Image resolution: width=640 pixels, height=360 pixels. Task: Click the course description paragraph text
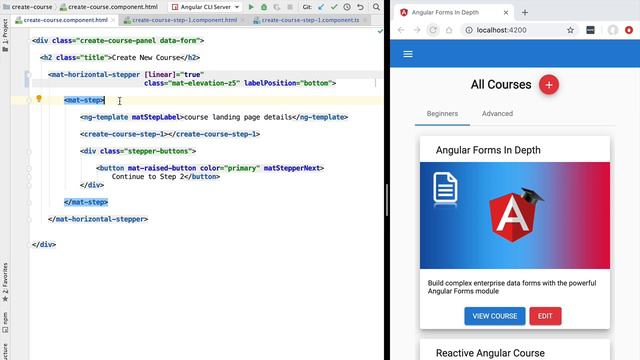click(x=512, y=287)
